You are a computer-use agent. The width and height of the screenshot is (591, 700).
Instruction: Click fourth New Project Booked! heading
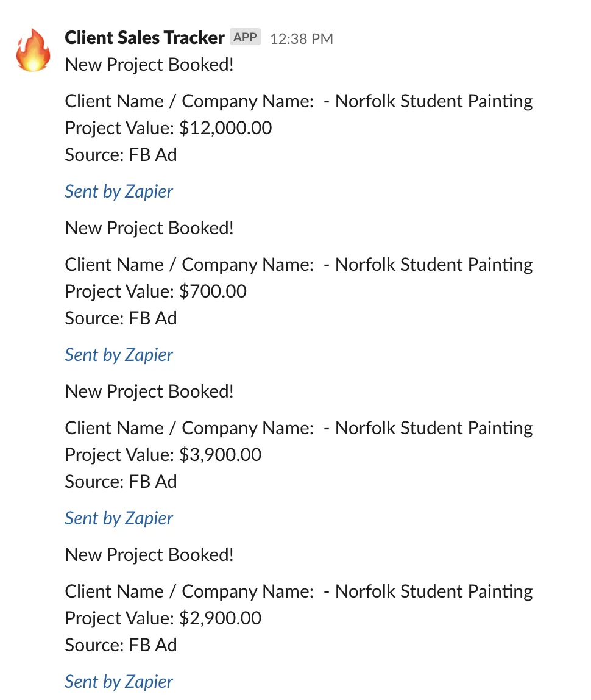pyautogui.click(x=149, y=555)
